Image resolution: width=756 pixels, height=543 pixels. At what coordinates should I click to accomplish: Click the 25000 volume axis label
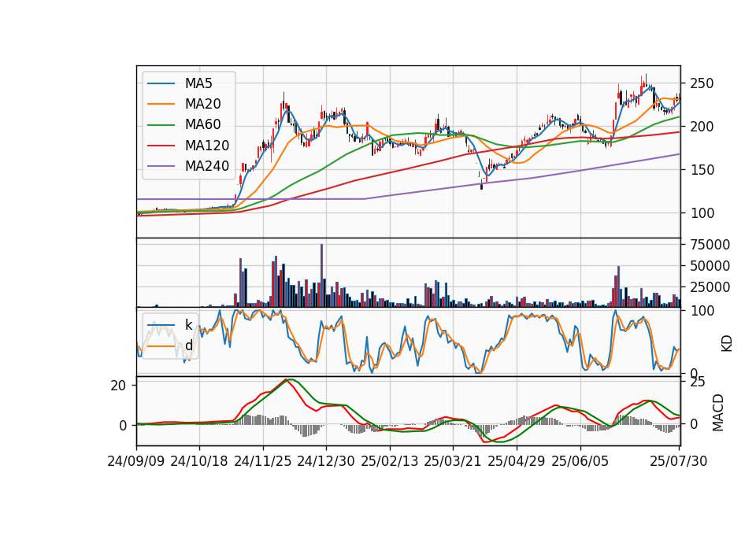(x=710, y=287)
